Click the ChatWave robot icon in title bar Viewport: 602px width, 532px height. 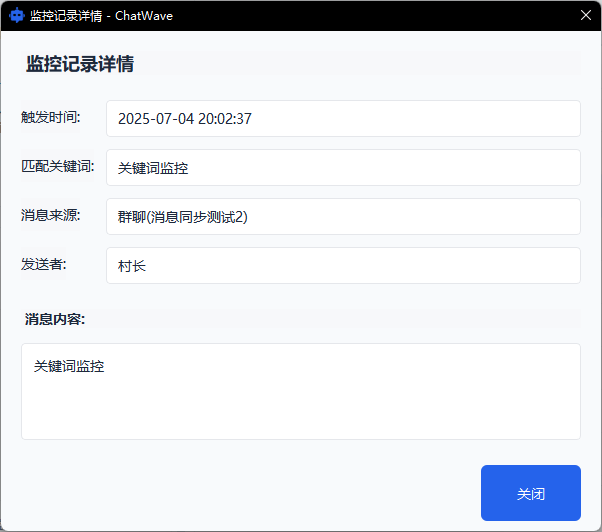17,15
